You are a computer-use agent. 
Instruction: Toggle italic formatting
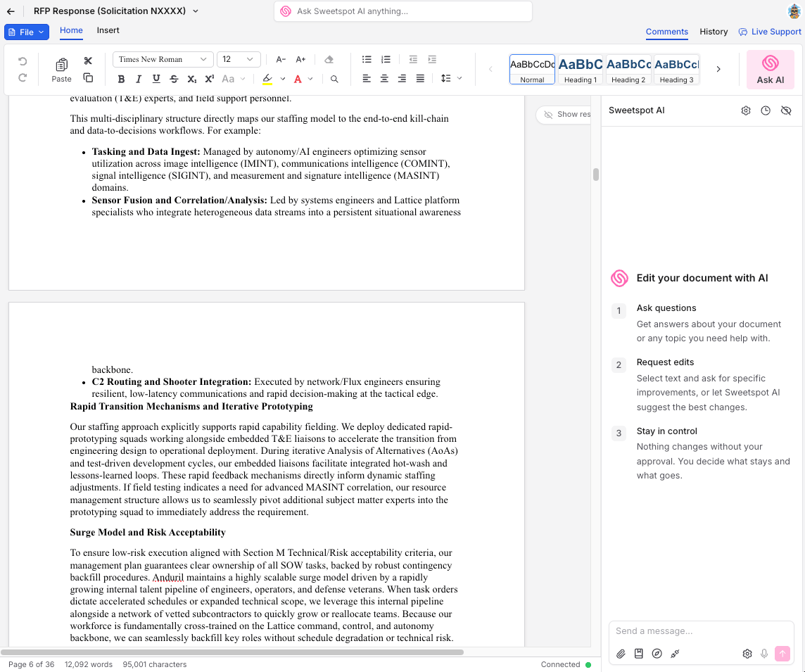[x=139, y=79]
